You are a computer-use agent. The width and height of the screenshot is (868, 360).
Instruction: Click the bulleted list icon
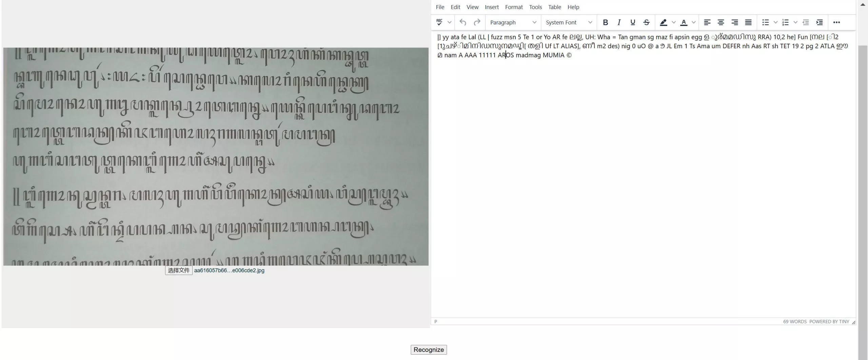765,22
